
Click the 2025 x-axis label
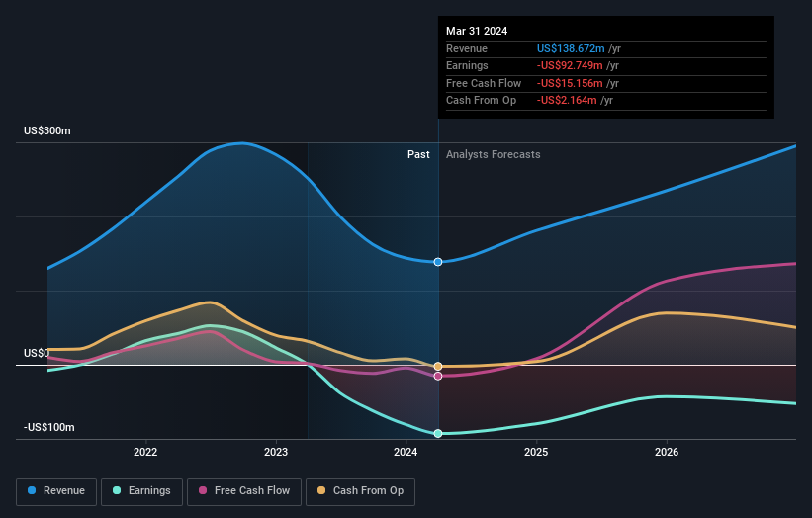[536, 453]
